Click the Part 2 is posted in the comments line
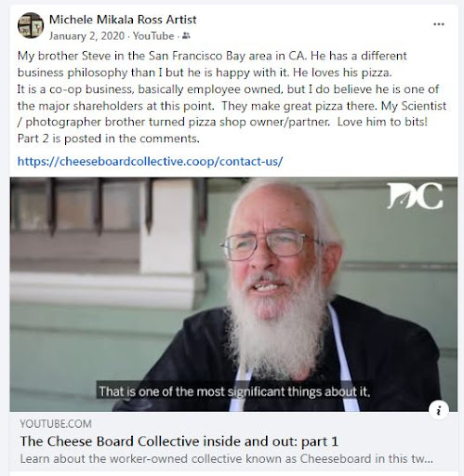 pos(109,139)
